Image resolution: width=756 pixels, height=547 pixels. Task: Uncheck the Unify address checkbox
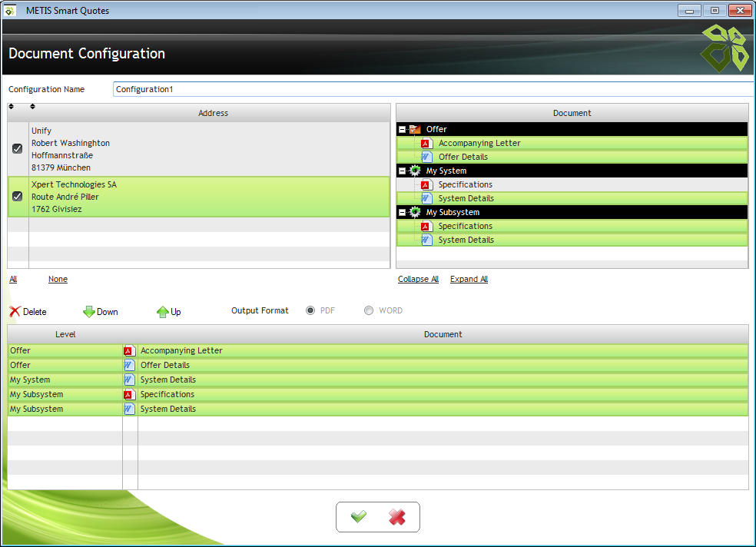coord(18,149)
